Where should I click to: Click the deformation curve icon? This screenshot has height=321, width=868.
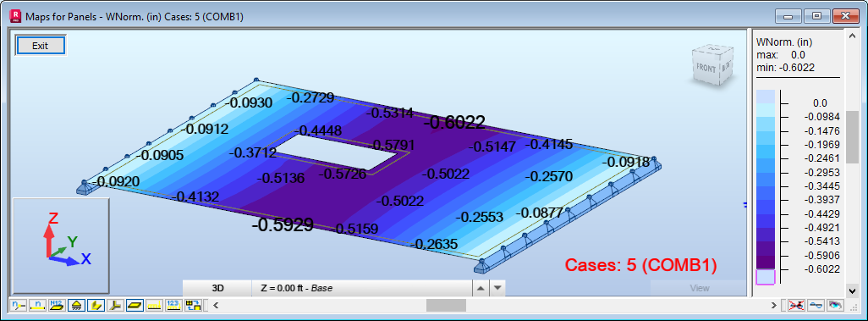(x=816, y=305)
